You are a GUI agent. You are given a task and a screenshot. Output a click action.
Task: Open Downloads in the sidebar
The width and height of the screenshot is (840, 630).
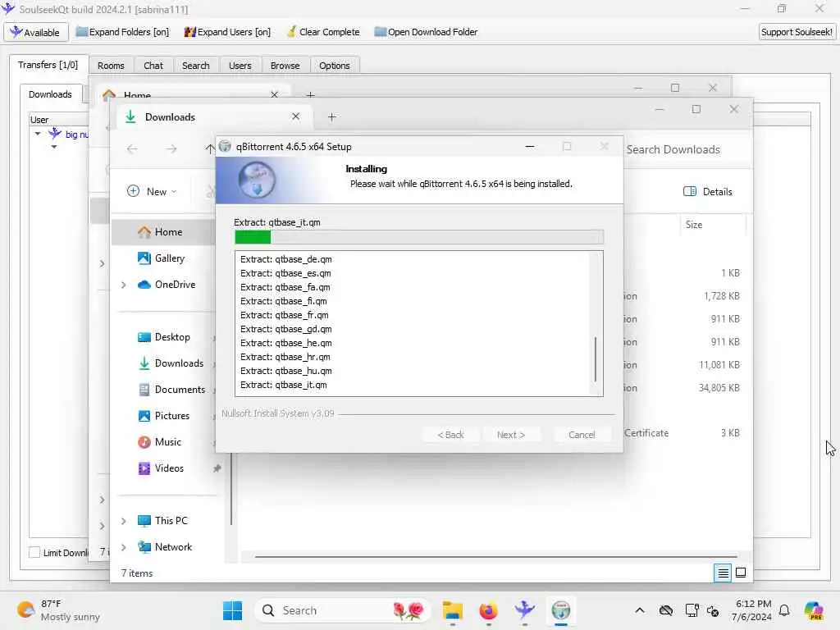[178, 363]
